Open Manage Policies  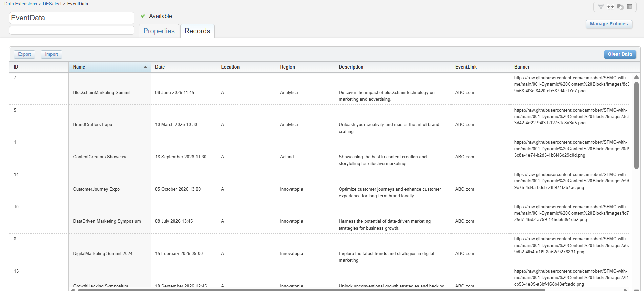coord(609,24)
